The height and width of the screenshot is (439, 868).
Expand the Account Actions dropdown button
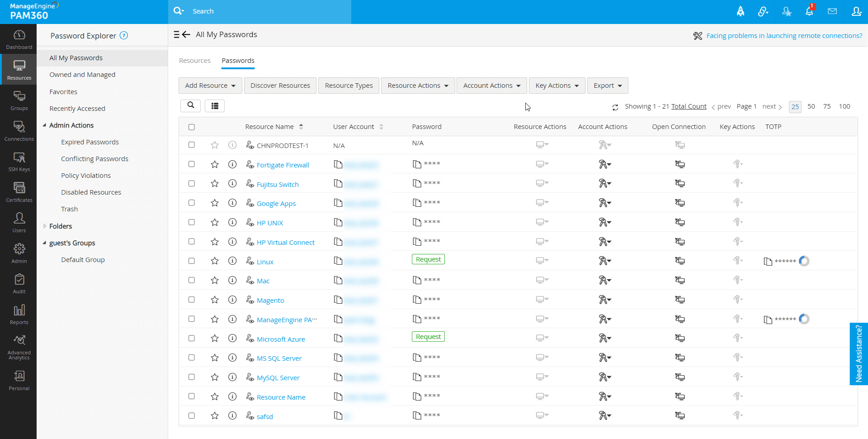coord(491,86)
